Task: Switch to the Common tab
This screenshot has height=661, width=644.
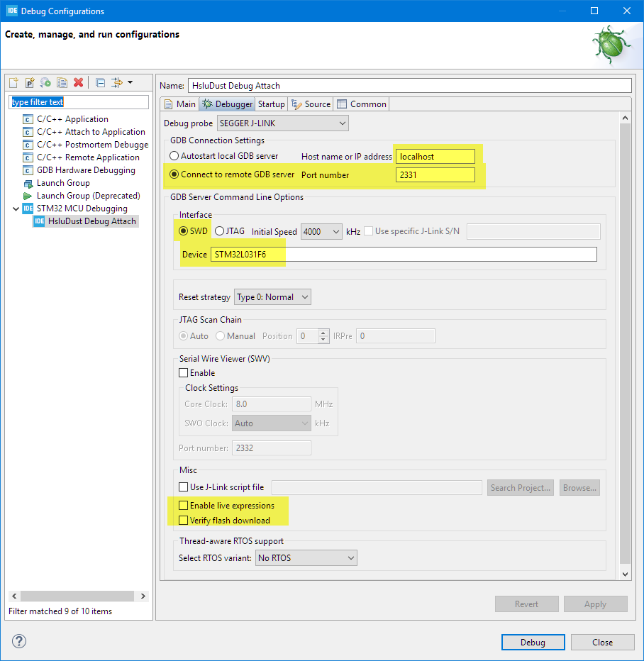Action: [362, 103]
